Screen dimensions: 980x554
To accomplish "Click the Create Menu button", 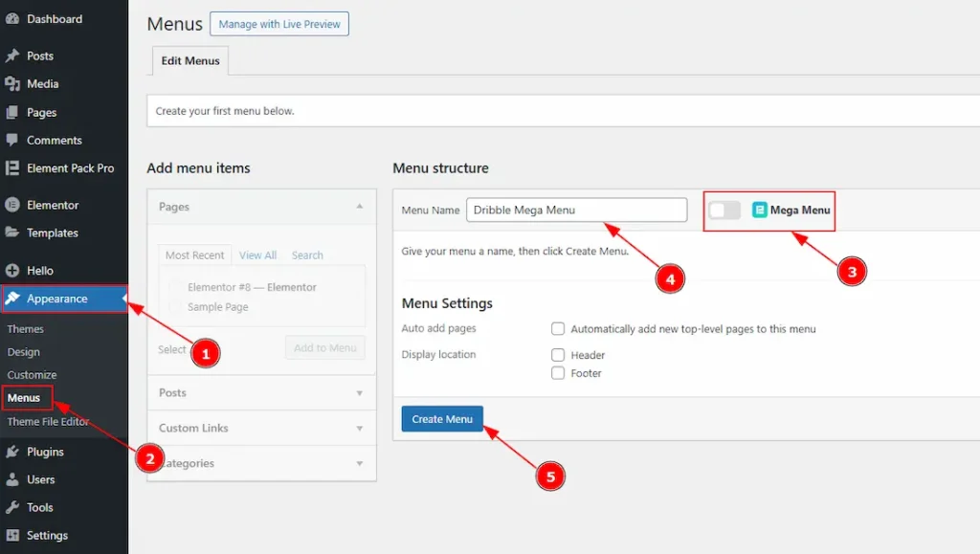I will pos(442,419).
